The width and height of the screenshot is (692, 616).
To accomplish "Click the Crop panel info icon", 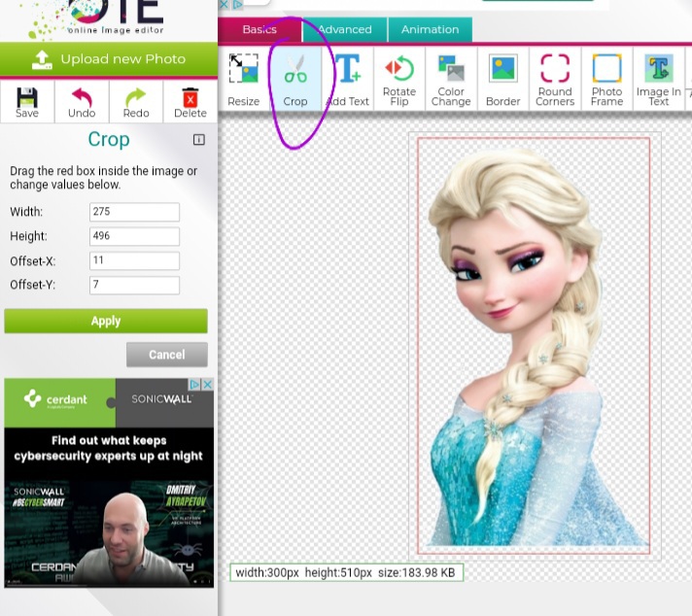I will tap(199, 140).
